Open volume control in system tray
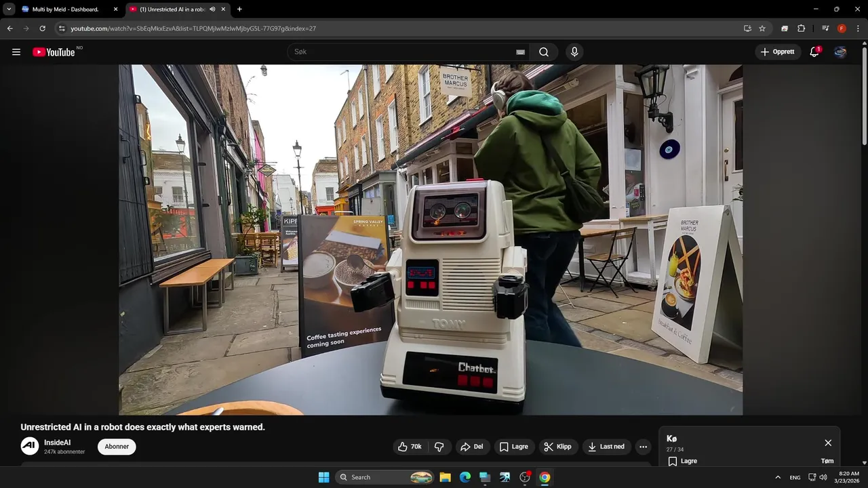The height and width of the screenshot is (488, 868). [x=823, y=477]
